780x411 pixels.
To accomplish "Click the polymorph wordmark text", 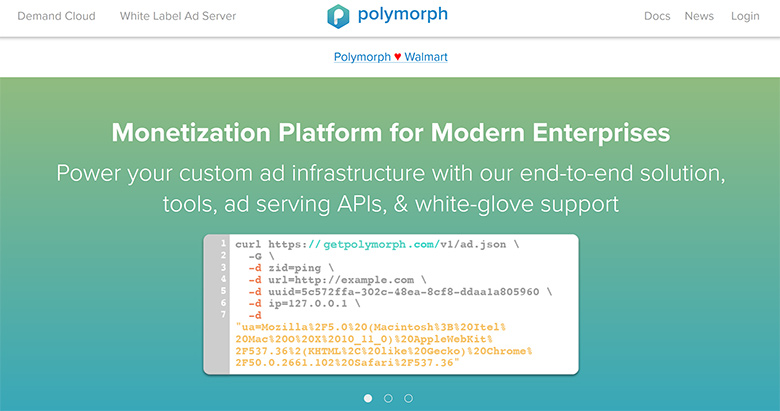I will (x=402, y=14).
